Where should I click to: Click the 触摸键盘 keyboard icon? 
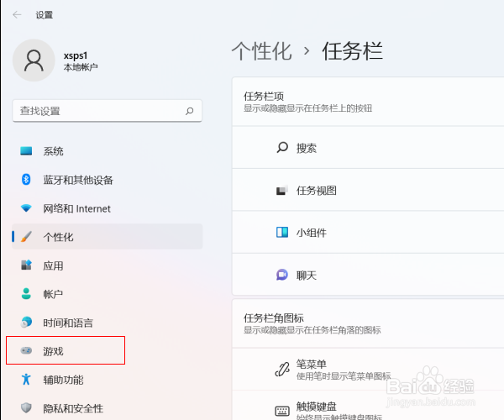(x=282, y=411)
